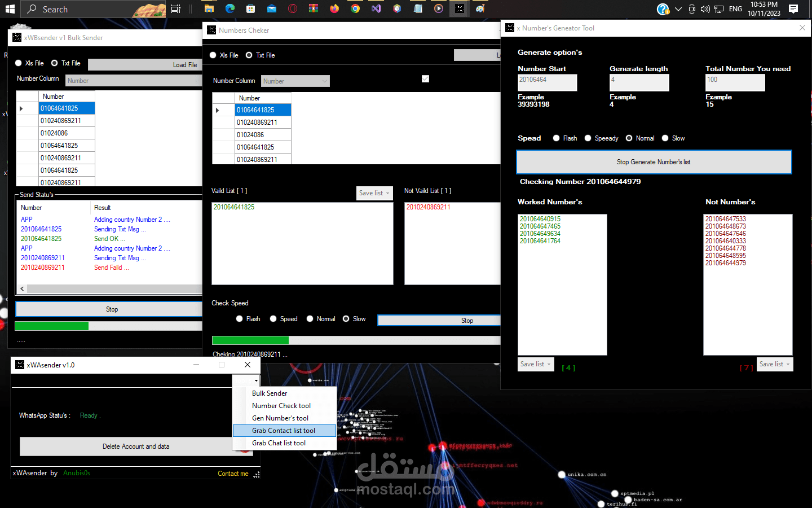The width and height of the screenshot is (812, 508).
Task: Open Task View from the taskbar
Action: [176, 8]
